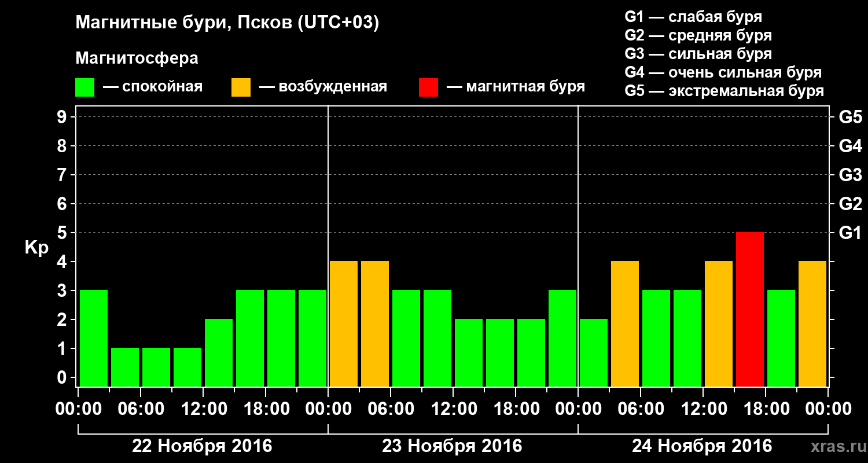The image size is (868, 463).
Task: Click the '— возбужденная' legend label
Action: [x=323, y=87]
